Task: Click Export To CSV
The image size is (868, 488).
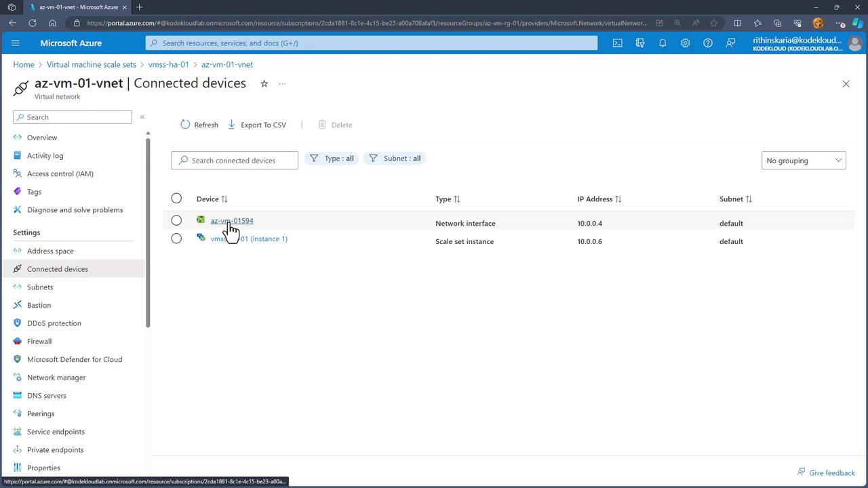Action: pos(257,125)
